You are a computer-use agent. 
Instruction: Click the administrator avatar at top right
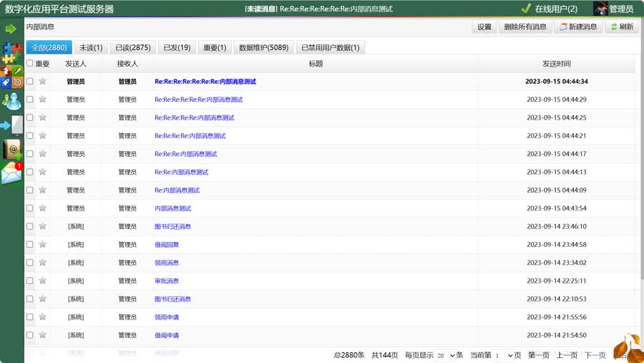click(x=601, y=9)
